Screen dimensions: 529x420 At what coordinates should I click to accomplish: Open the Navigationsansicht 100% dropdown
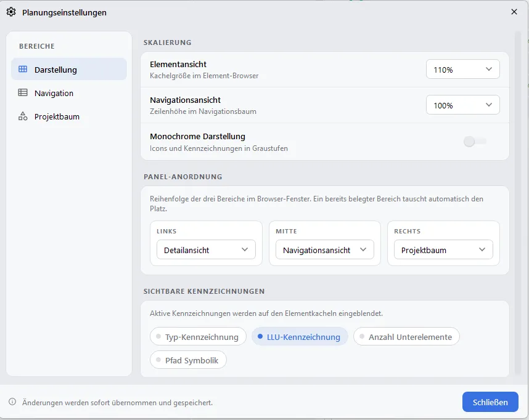pyautogui.click(x=462, y=105)
